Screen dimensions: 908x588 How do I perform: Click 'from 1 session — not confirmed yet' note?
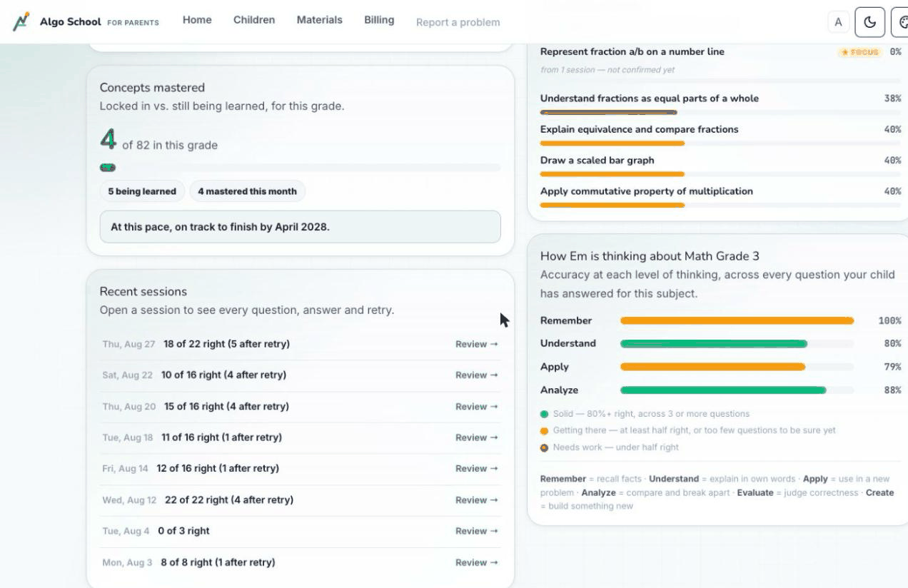pos(607,70)
